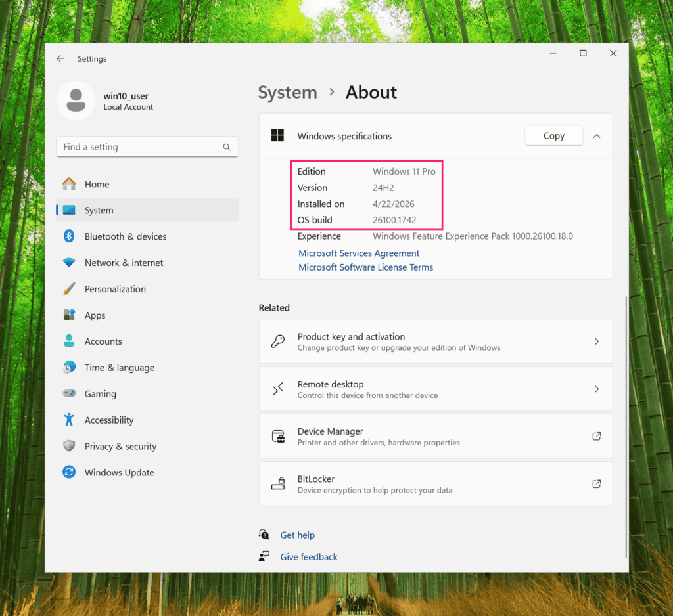Screen dimensions: 673x616
Task: Open Product key and activation
Action: (x=436, y=341)
